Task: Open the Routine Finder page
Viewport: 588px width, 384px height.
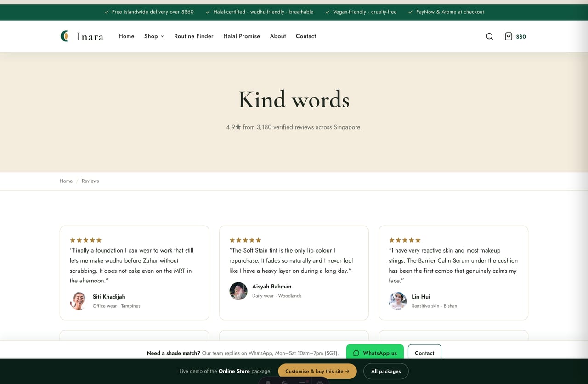Action: pos(194,36)
